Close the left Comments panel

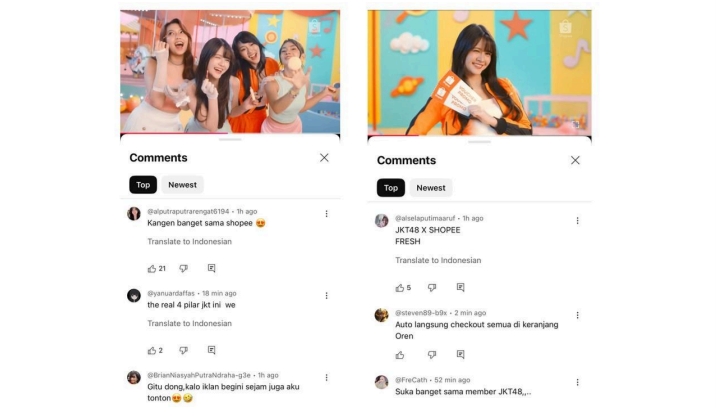[324, 158]
